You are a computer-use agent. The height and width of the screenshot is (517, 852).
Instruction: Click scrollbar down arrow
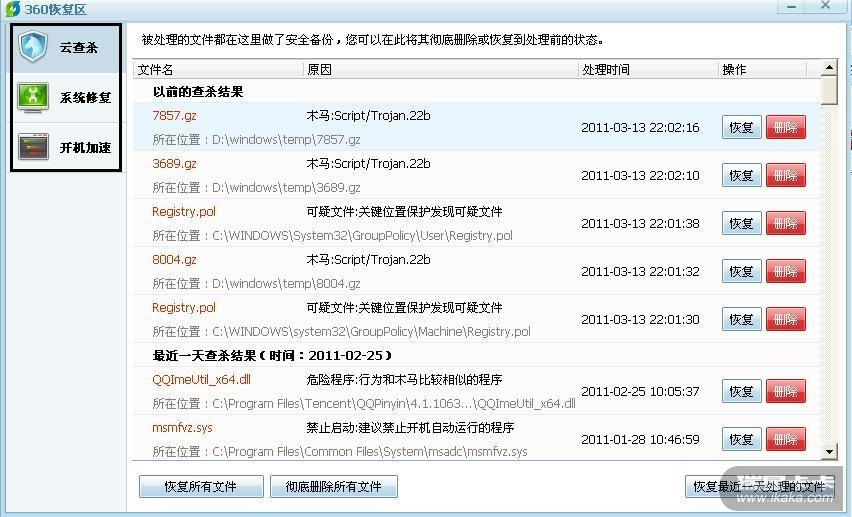(829, 451)
